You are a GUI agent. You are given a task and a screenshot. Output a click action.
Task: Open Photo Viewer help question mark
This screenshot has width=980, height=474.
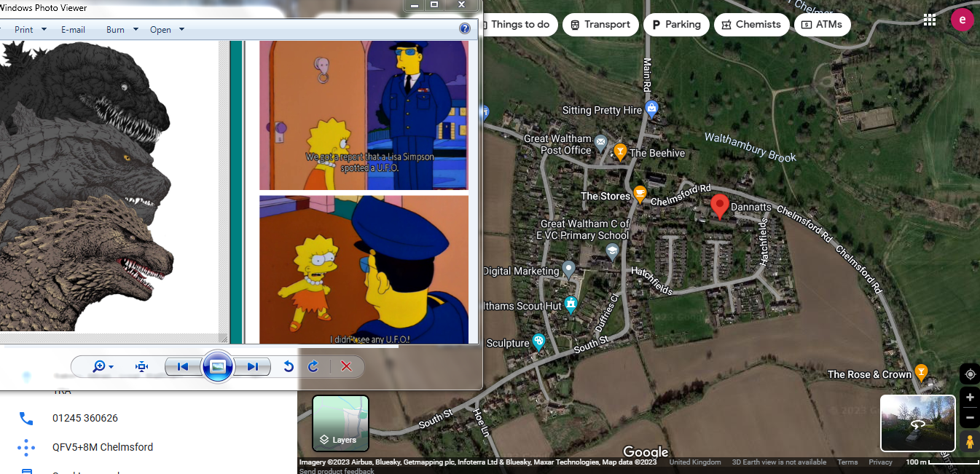465,29
